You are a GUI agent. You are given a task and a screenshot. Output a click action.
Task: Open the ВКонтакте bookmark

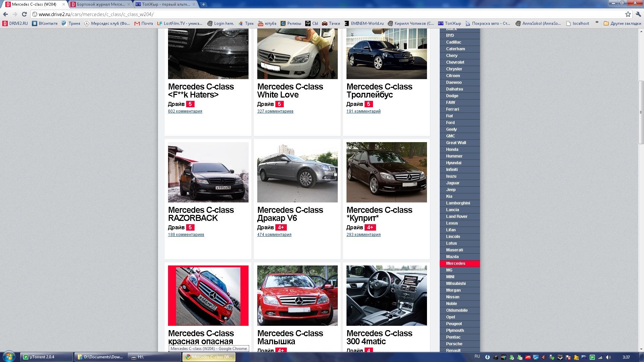click(45, 23)
